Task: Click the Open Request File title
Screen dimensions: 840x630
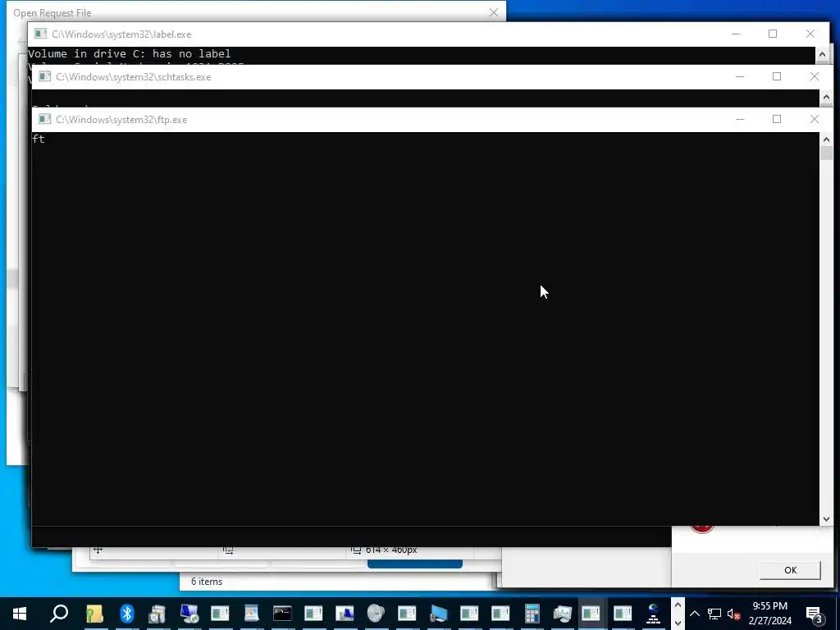Action: click(x=52, y=13)
